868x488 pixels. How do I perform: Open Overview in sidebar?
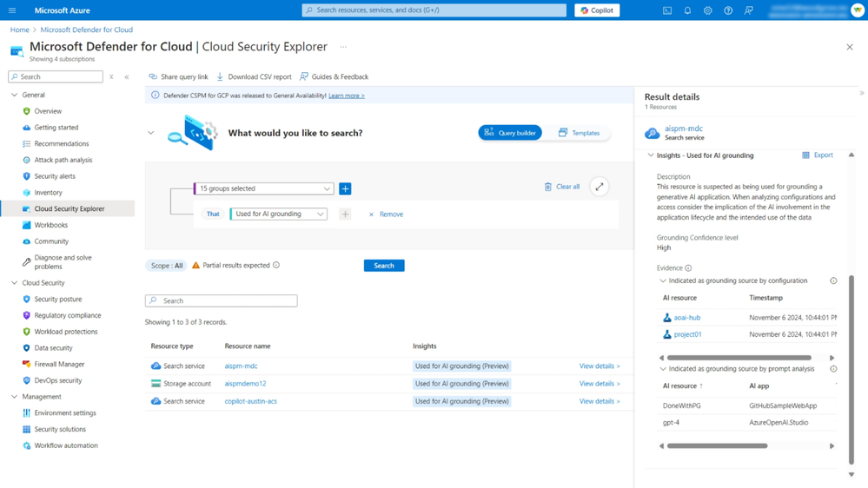(x=48, y=111)
